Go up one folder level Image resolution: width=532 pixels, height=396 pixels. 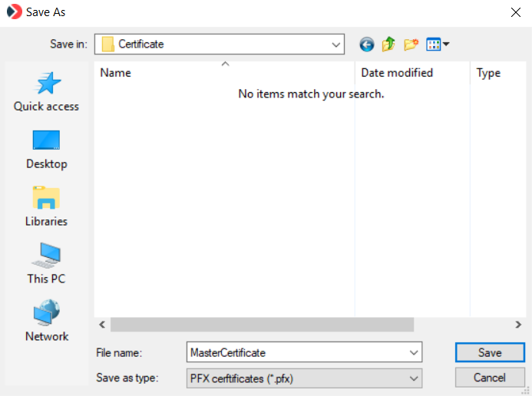point(388,45)
